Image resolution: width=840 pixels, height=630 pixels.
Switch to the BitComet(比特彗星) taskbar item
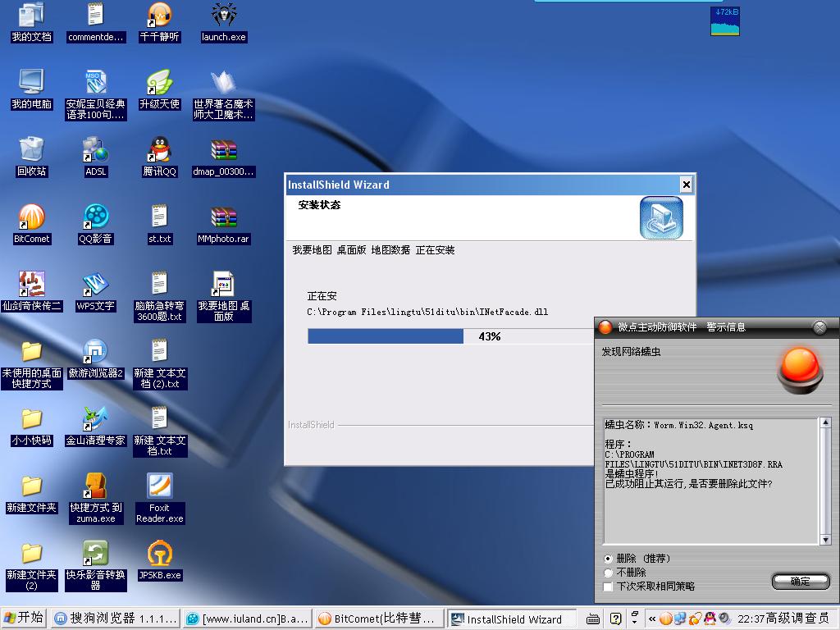[379, 619]
